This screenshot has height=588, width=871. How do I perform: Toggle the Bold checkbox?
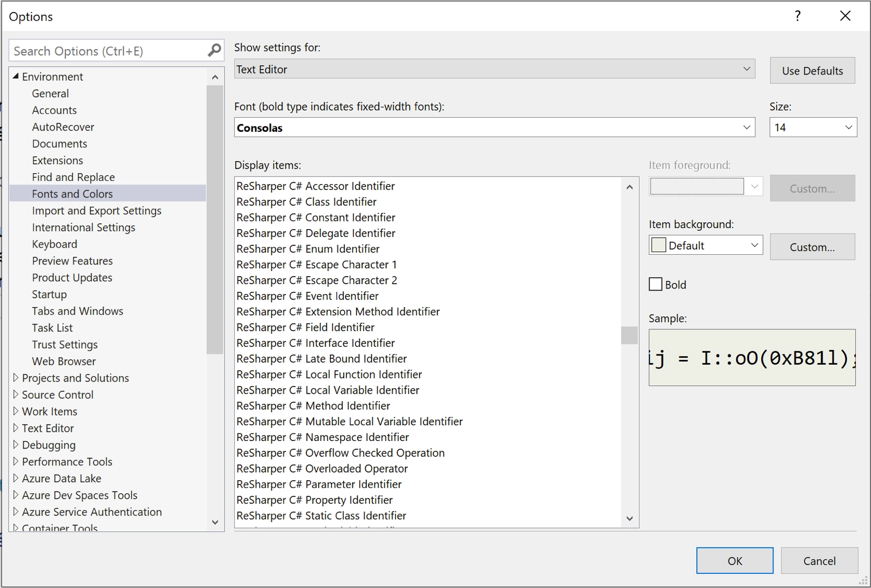pyautogui.click(x=655, y=284)
